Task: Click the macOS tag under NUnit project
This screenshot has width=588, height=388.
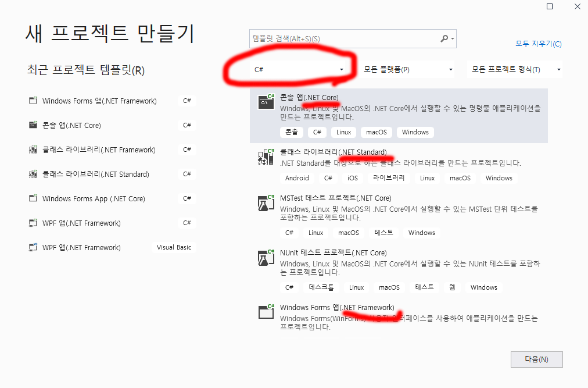Action: [389, 287]
